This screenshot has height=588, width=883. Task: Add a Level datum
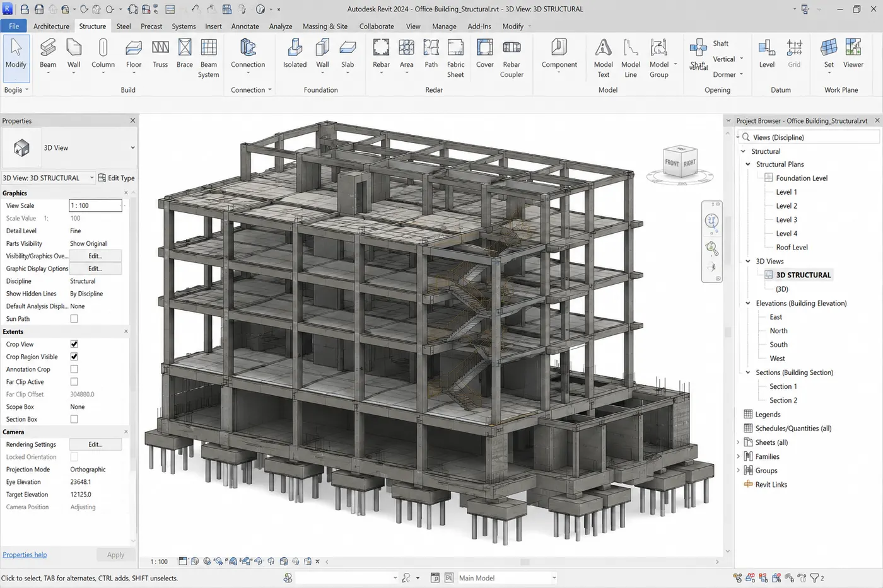pos(767,54)
